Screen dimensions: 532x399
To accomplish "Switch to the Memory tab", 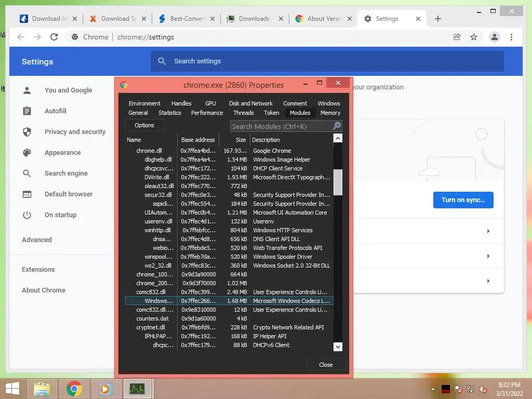I will 330,113.
